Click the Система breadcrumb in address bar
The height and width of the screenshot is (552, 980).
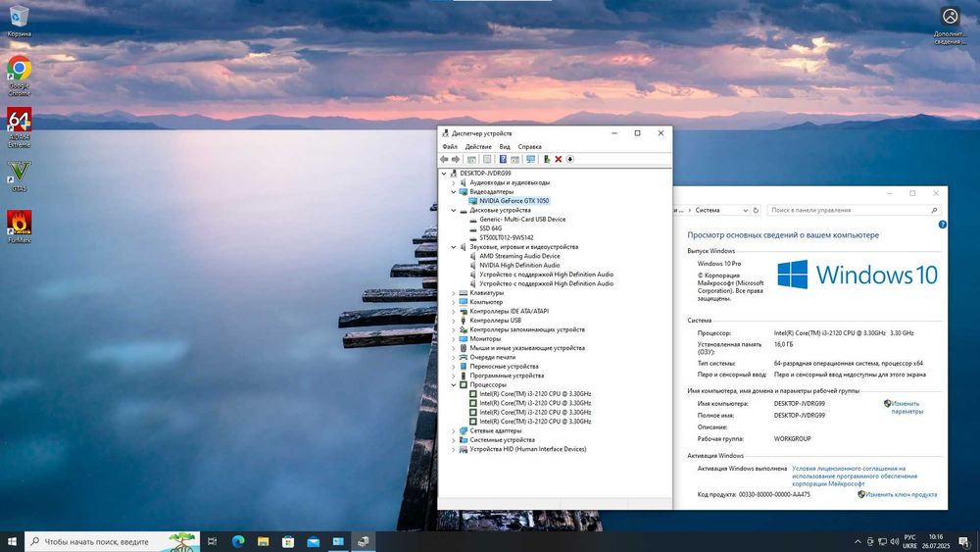pyautogui.click(x=708, y=210)
